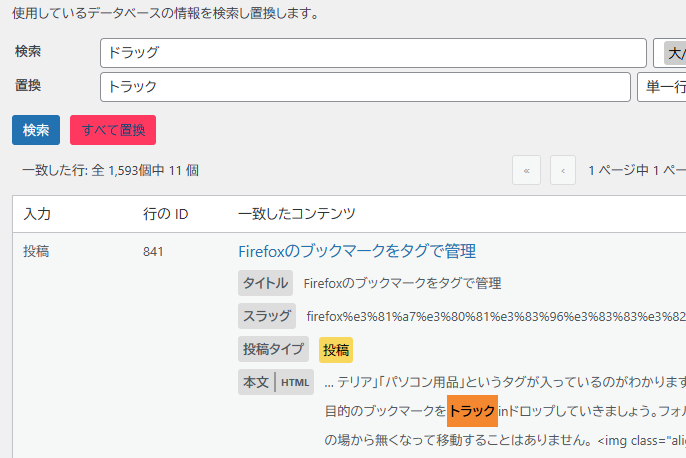This screenshot has width=686, height=458.
Task: Select the スラッグ field label
Action: 266,317
